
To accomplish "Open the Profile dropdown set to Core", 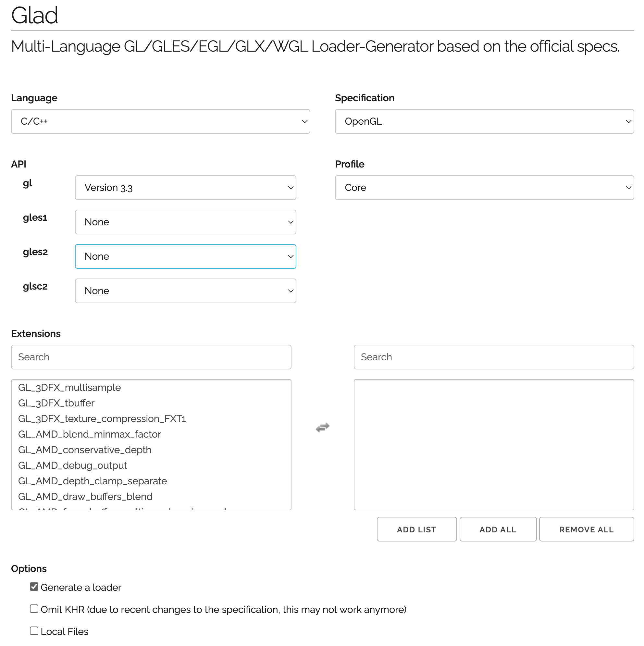I will pos(485,188).
